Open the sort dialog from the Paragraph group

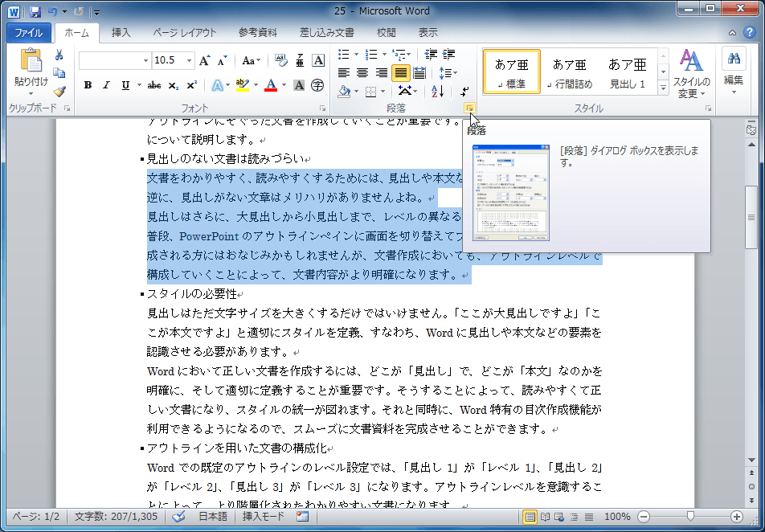click(439, 92)
